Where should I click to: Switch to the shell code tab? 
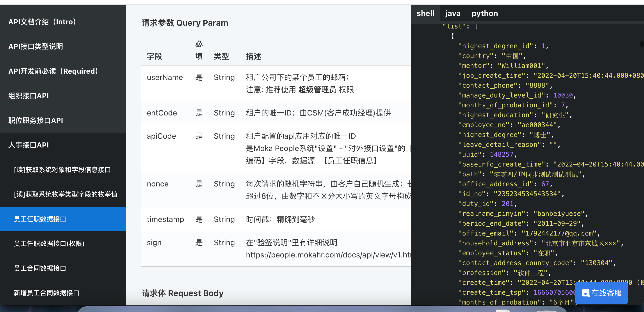pos(425,14)
